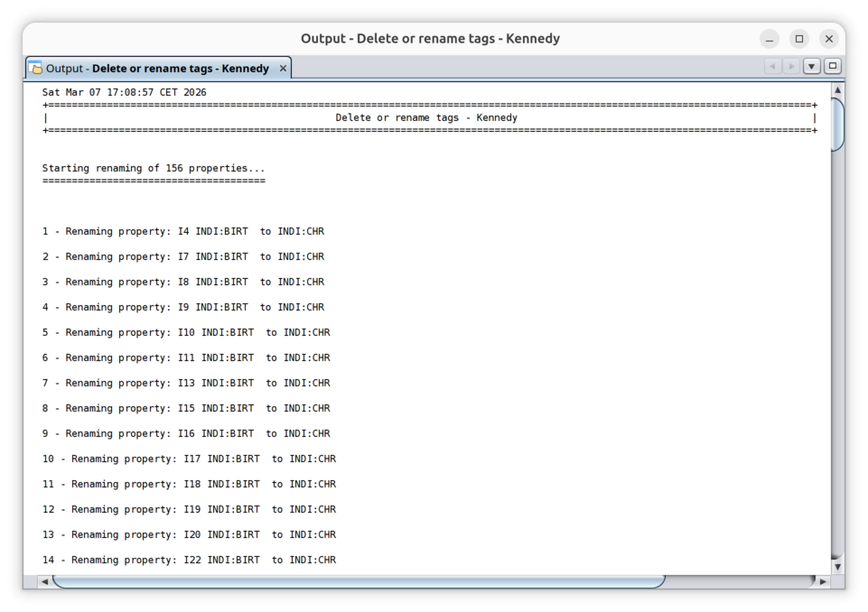This screenshot has width=868, height=612.
Task: Close the Output Kennedy tab
Action: coord(283,69)
